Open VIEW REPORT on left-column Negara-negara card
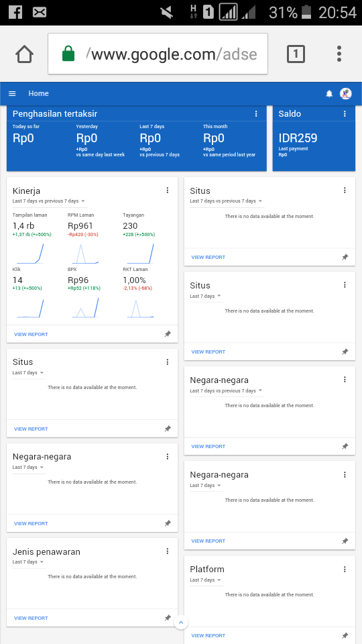 point(31,524)
